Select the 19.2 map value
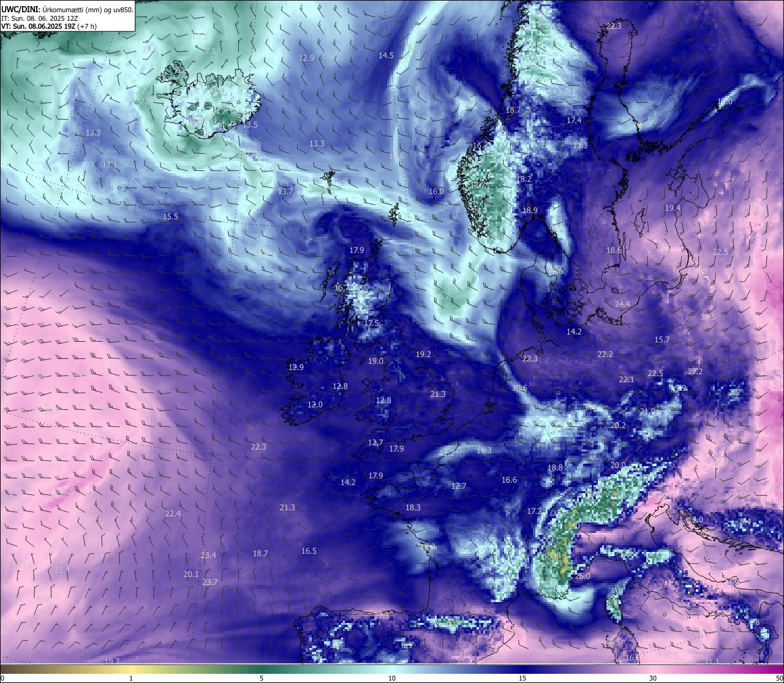This screenshot has width=784, height=683. pyautogui.click(x=423, y=354)
